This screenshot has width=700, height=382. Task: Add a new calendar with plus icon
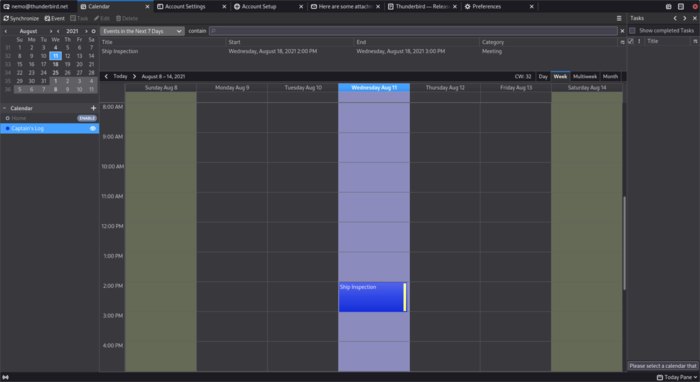tap(93, 108)
